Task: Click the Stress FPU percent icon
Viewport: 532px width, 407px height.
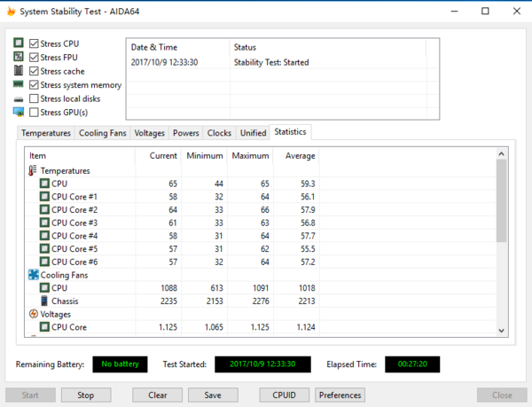Action: [19, 56]
